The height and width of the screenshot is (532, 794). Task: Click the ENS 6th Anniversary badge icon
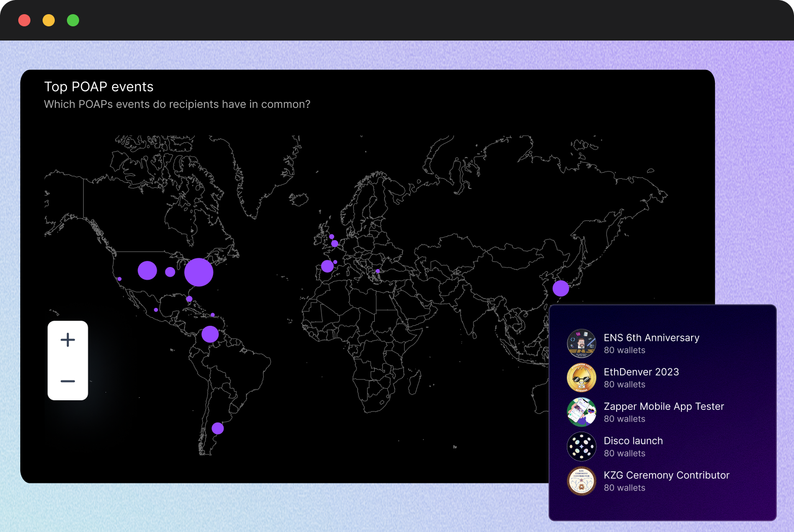(x=582, y=343)
